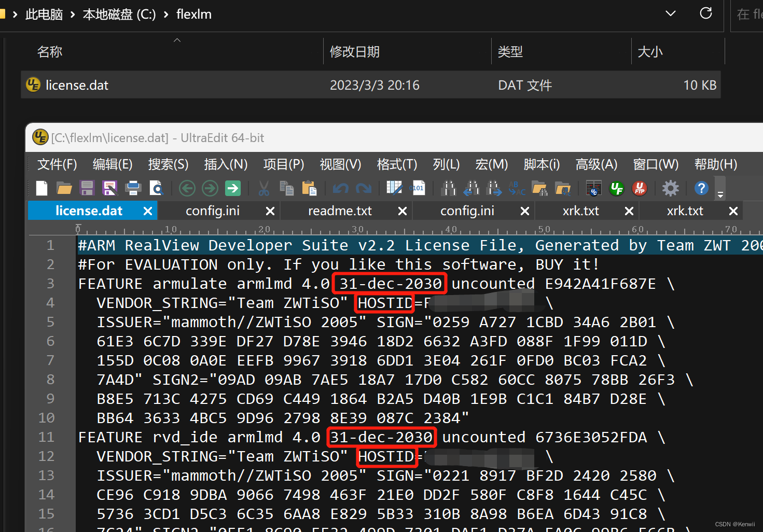Print the document using the printer icon
Image resolution: width=763 pixels, height=532 pixels.
coord(133,188)
